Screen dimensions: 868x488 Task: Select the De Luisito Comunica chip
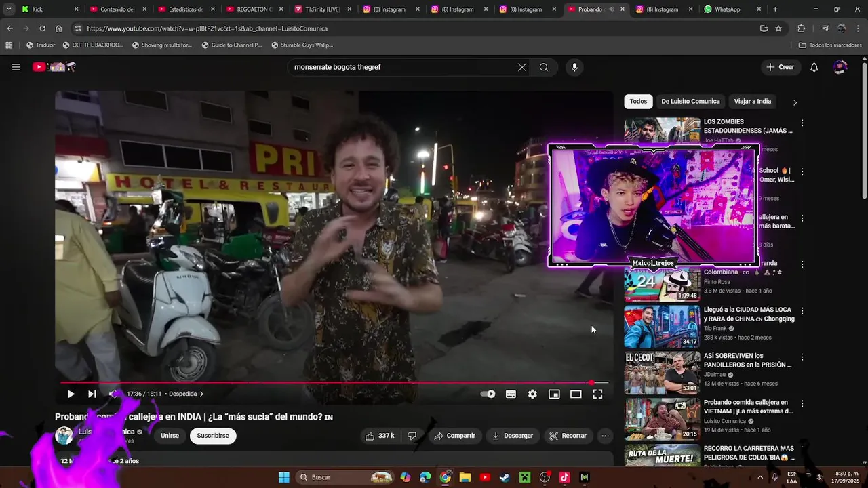pyautogui.click(x=690, y=102)
